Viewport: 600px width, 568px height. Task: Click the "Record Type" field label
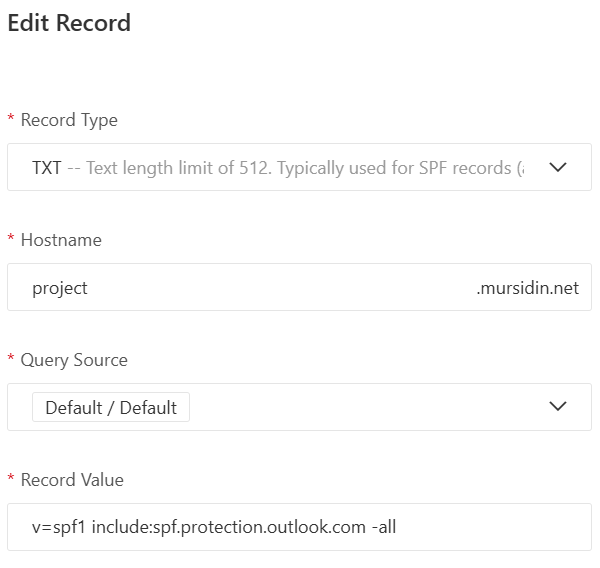tap(69, 120)
